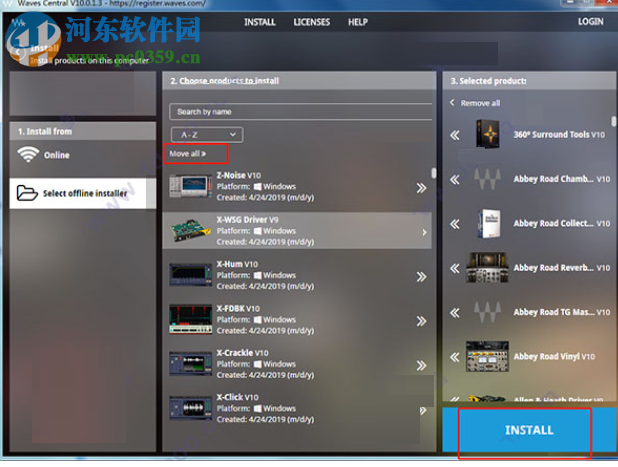This screenshot has width=618, height=467.
Task: Open the INSTALL menu
Action: 259,22
